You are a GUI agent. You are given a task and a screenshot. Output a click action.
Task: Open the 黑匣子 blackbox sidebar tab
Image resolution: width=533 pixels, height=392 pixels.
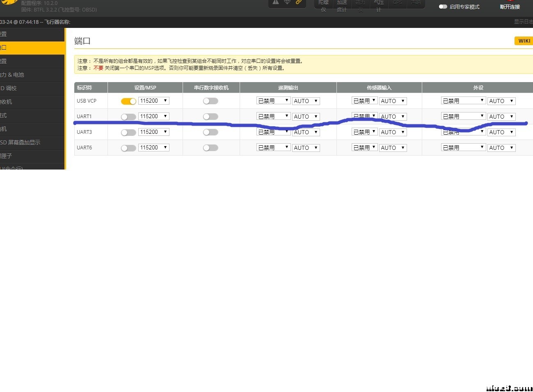(32, 156)
